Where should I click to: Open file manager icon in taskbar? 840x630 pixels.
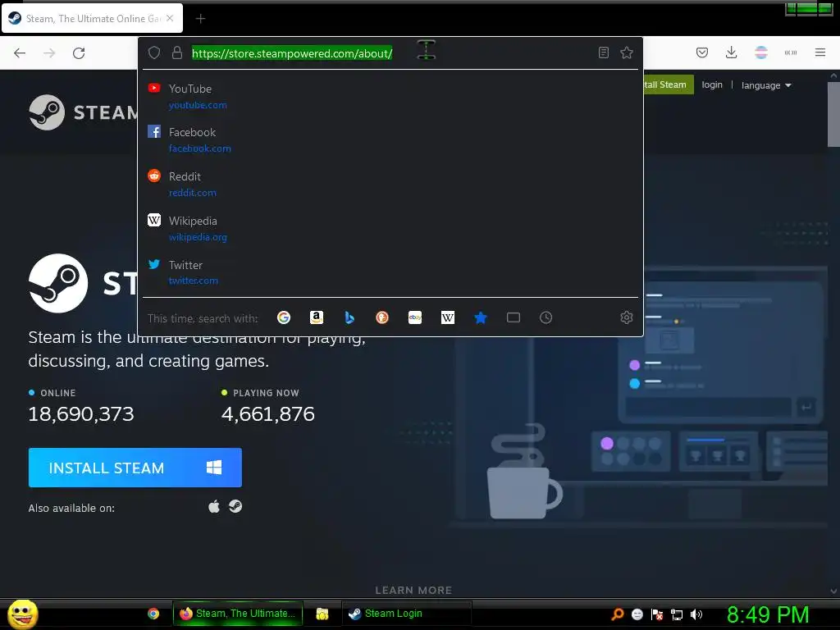pos(322,614)
